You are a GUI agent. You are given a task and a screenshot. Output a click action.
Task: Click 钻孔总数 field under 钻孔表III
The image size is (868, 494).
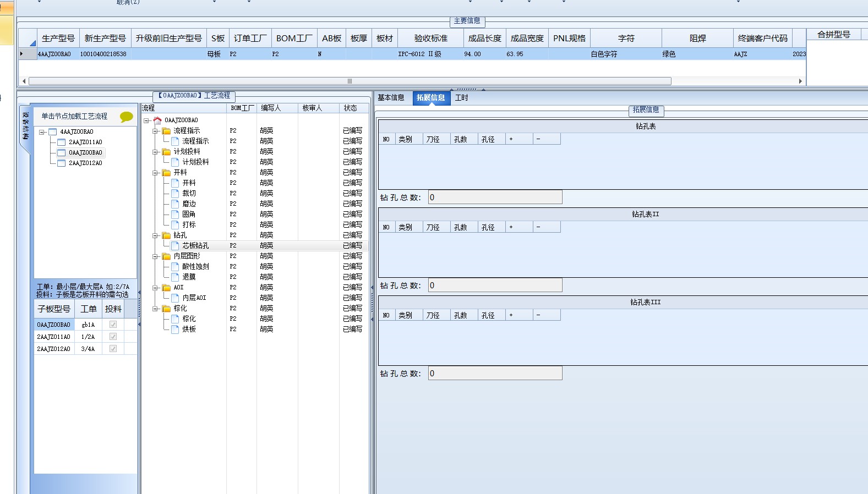(495, 374)
